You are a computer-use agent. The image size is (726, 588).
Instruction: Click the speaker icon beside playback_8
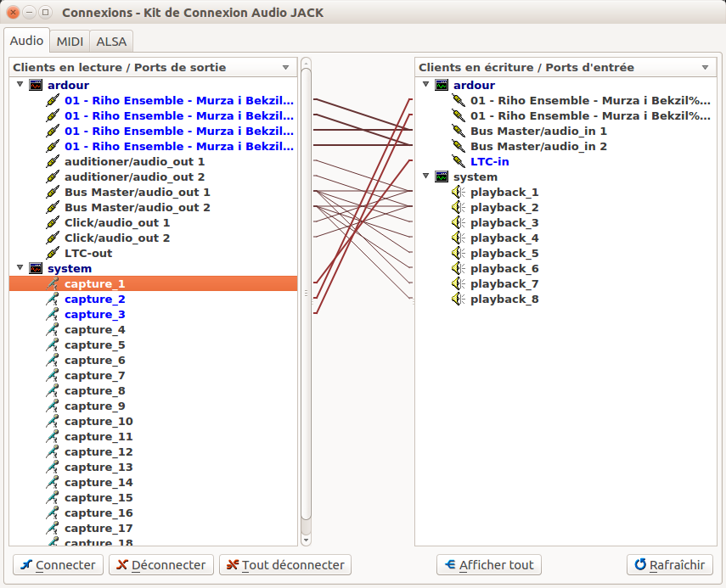459,299
